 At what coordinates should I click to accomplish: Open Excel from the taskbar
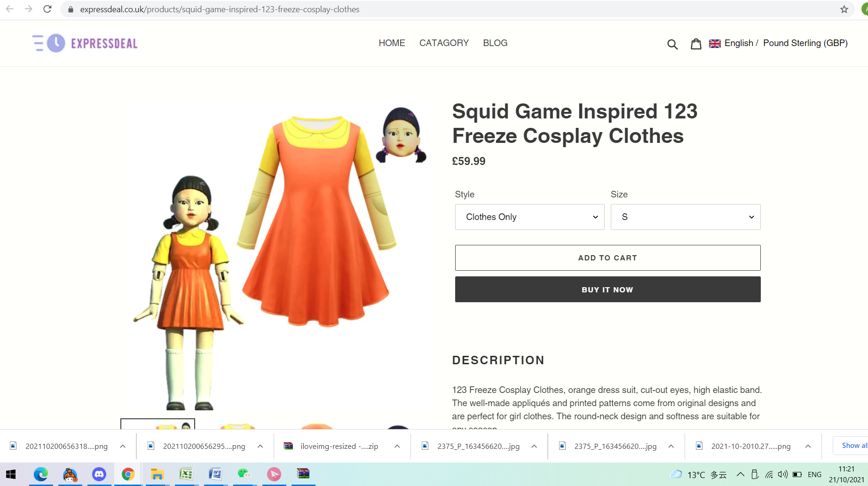coord(186,474)
